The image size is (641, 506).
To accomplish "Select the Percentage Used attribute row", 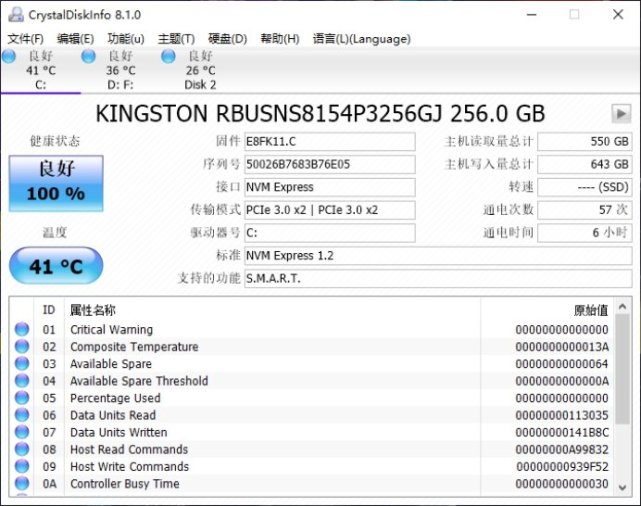I will 312,398.
